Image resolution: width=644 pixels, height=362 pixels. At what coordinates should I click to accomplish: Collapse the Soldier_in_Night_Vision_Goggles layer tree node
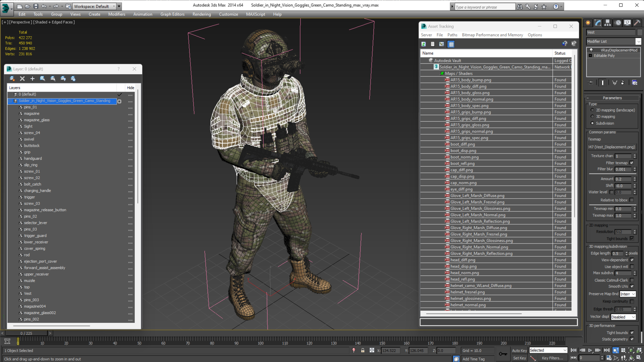coord(10,101)
